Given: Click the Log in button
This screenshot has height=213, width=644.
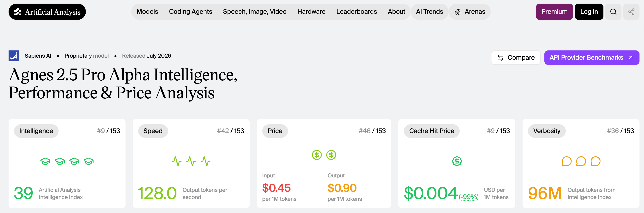Looking at the screenshot, I should tap(589, 12).
